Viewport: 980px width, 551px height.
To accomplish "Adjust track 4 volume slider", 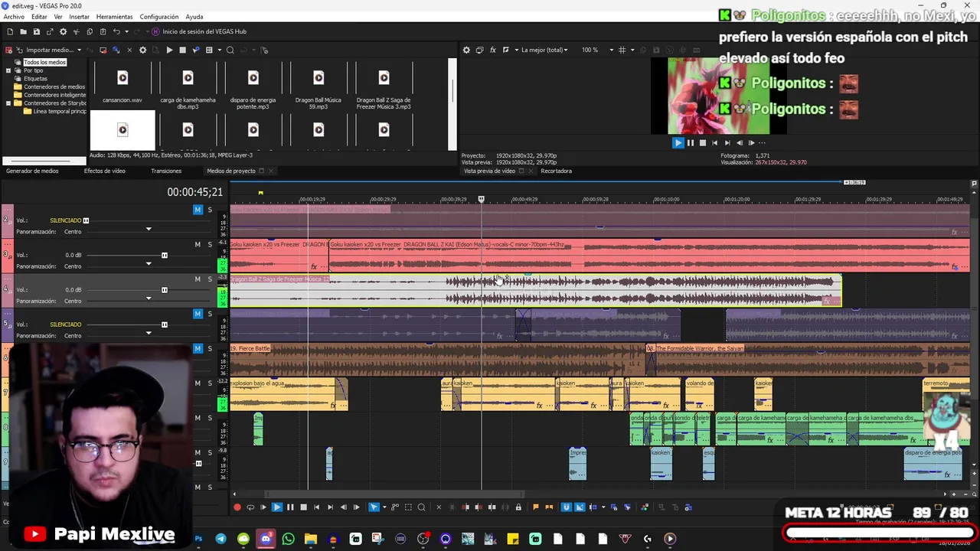I will (x=164, y=290).
